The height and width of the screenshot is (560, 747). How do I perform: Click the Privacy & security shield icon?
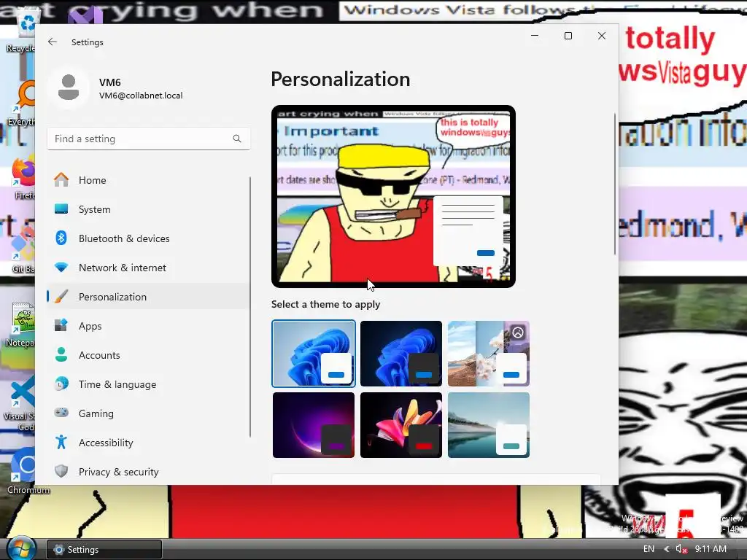(61, 472)
